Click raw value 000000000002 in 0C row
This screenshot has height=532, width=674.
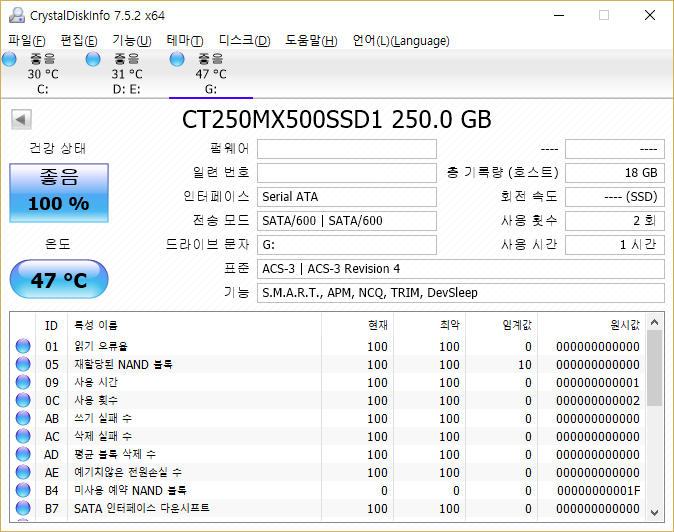tap(598, 401)
